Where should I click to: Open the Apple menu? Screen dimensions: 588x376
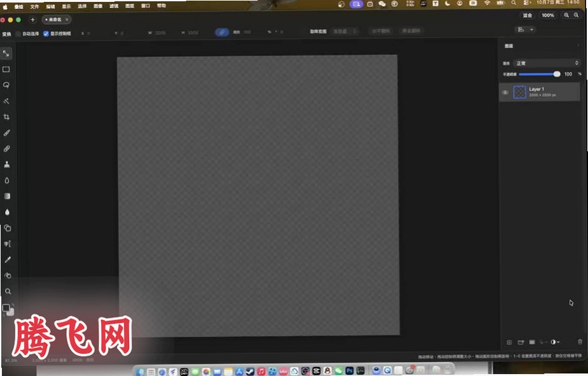5,7
